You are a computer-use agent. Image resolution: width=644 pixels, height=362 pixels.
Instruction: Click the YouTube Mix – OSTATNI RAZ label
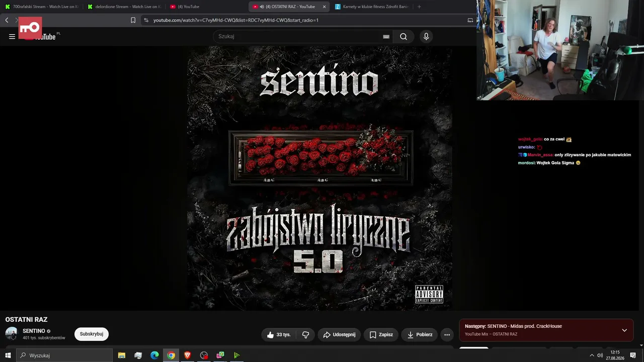coord(491,334)
